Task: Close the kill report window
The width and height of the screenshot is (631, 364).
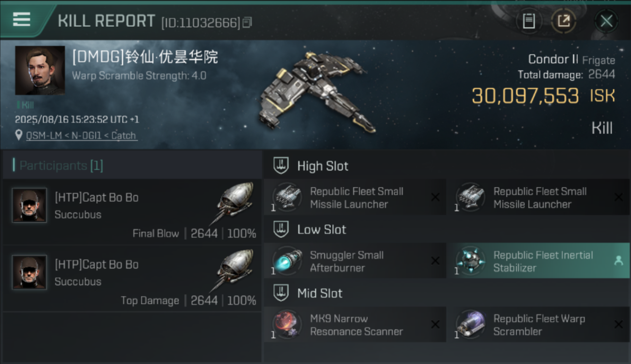Action: (606, 21)
